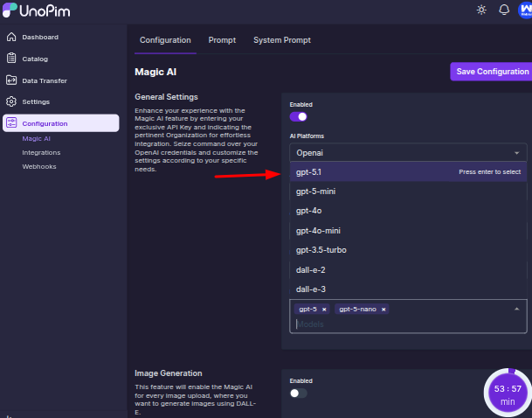Select Configuration in the sidebar
This screenshot has height=418, width=532.
[61, 123]
